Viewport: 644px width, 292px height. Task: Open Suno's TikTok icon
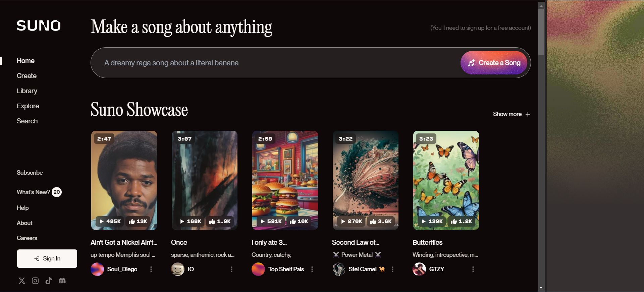pyautogui.click(x=49, y=281)
